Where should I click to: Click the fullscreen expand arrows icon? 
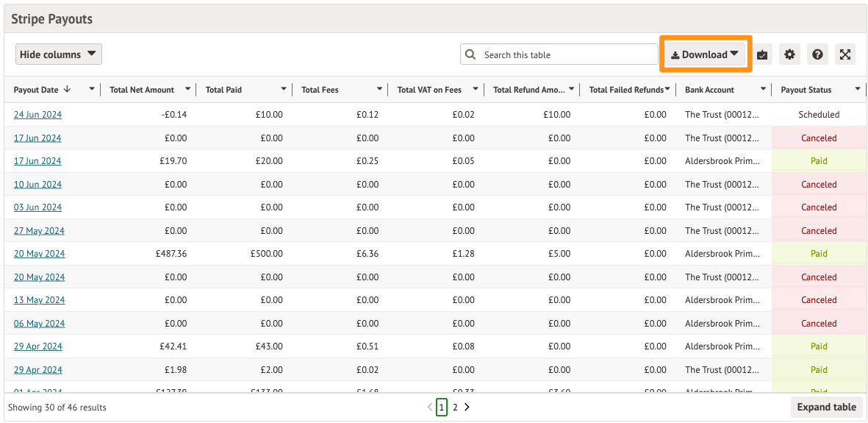pos(845,54)
